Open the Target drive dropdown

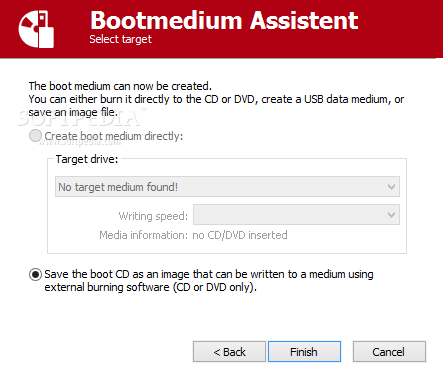[227, 187]
